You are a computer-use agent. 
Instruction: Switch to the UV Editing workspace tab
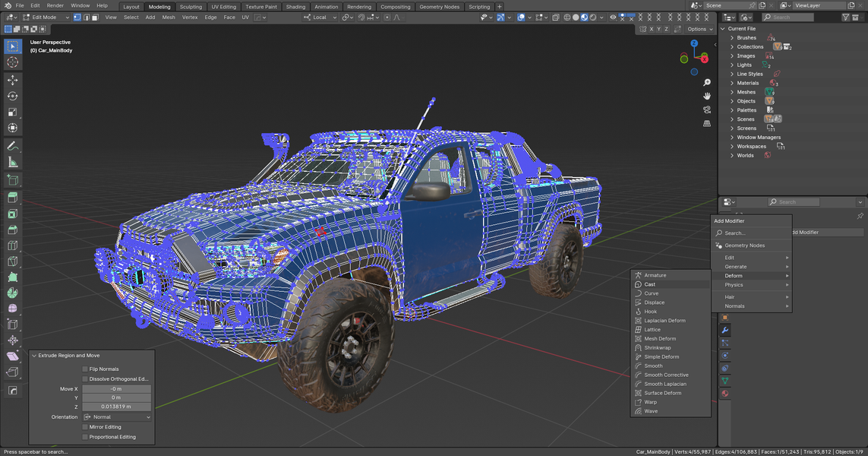(x=223, y=7)
